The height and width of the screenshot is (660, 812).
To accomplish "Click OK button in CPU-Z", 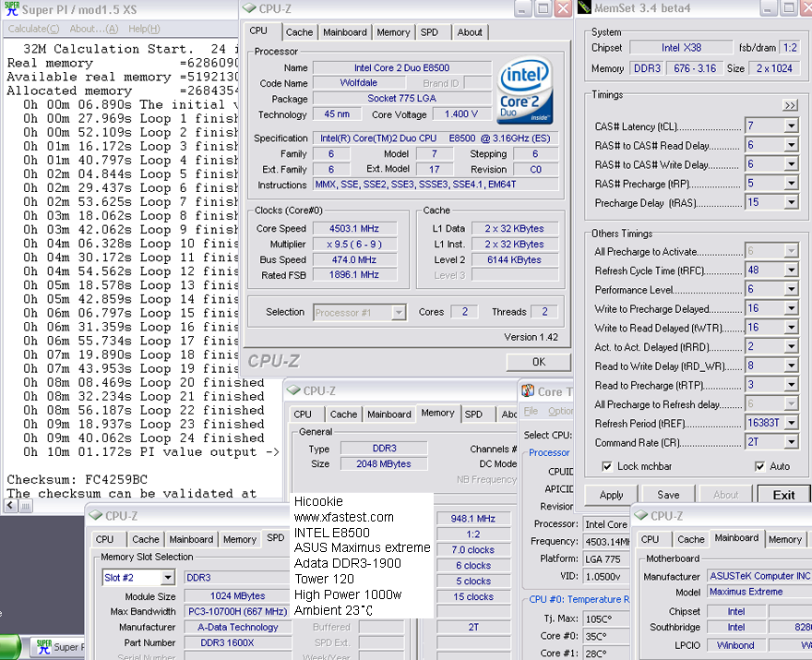I will [539, 362].
